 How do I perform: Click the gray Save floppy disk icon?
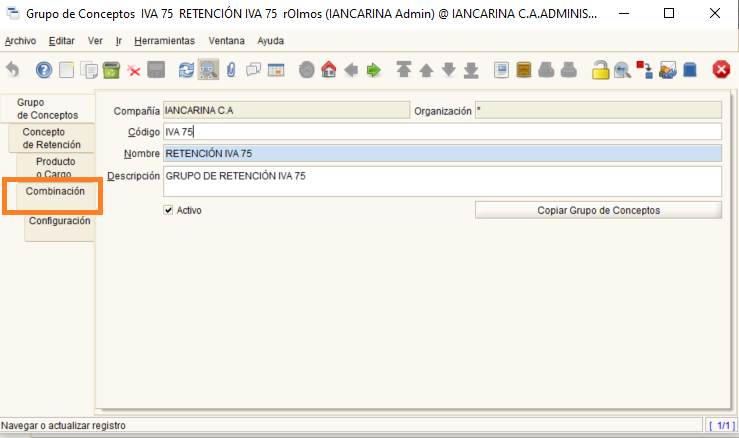pyautogui.click(x=156, y=70)
